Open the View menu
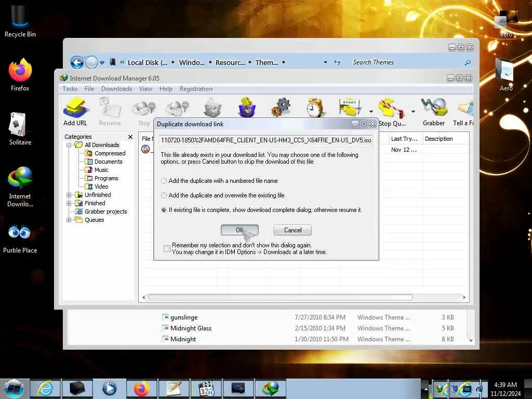 pos(145,89)
